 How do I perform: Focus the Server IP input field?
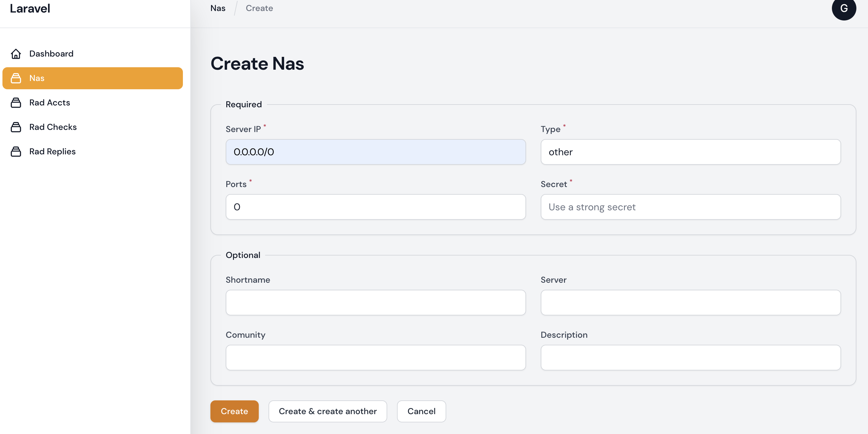click(x=375, y=152)
